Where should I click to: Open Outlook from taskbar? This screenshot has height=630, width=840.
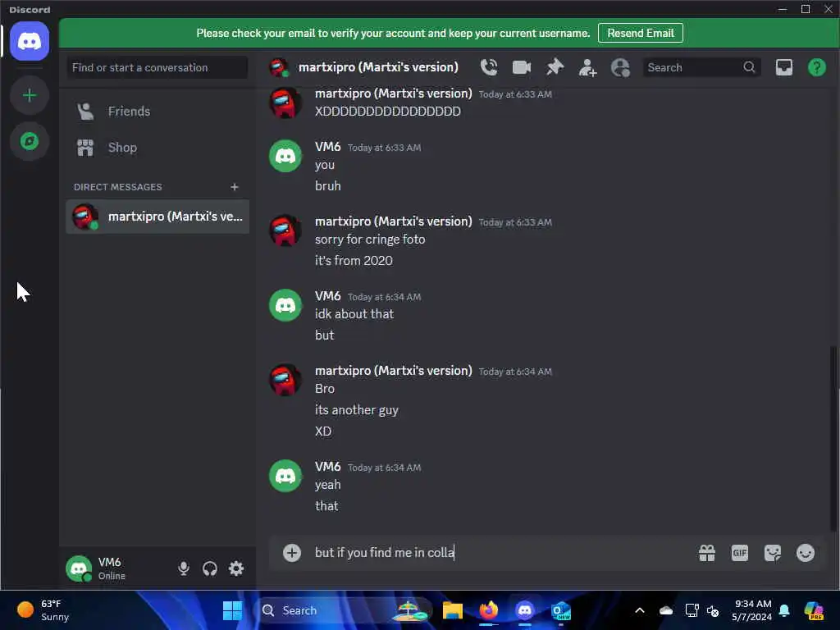click(560, 610)
